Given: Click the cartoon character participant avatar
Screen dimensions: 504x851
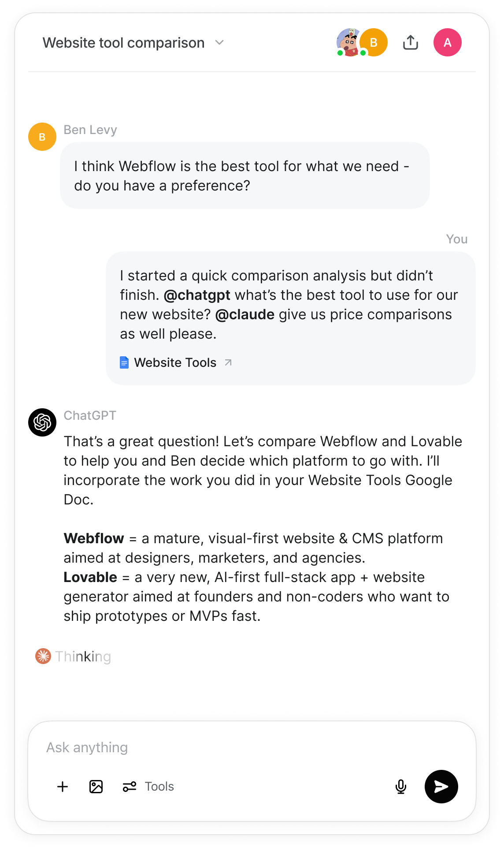Looking at the screenshot, I should [x=348, y=42].
